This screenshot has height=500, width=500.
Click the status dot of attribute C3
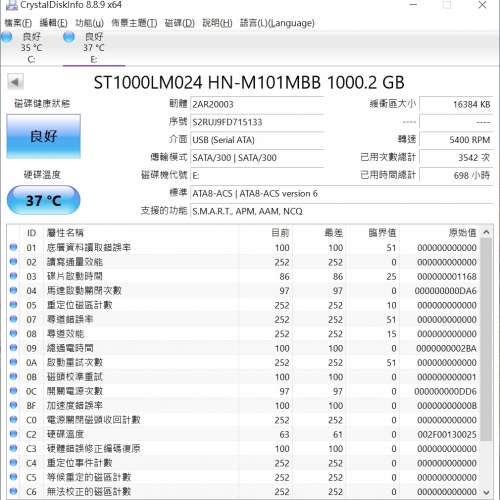13,448
